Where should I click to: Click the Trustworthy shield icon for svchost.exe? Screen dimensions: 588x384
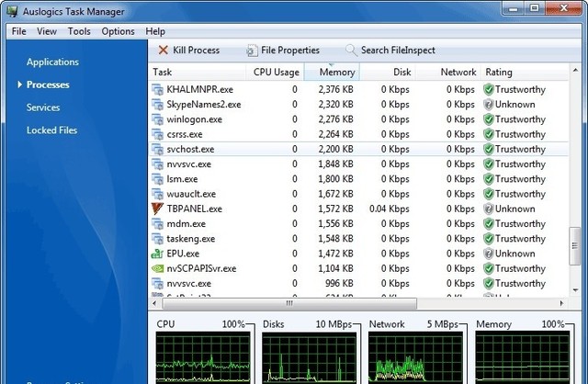click(488, 149)
